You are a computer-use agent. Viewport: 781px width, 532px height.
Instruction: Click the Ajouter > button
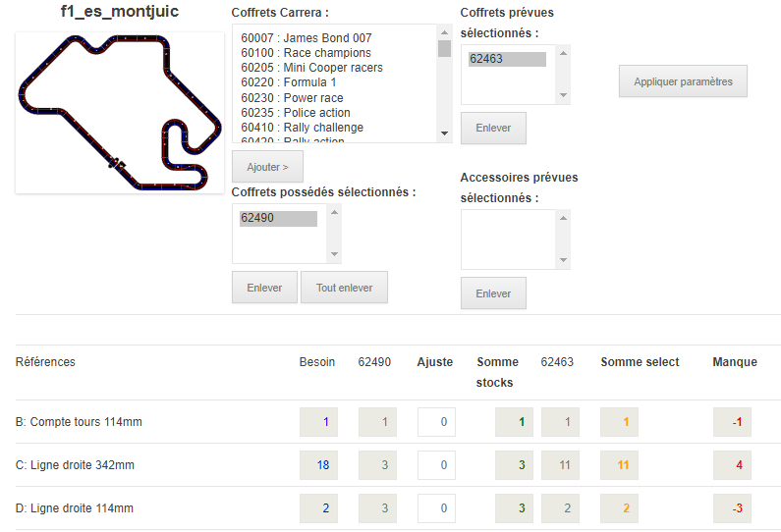tap(267, 167)
